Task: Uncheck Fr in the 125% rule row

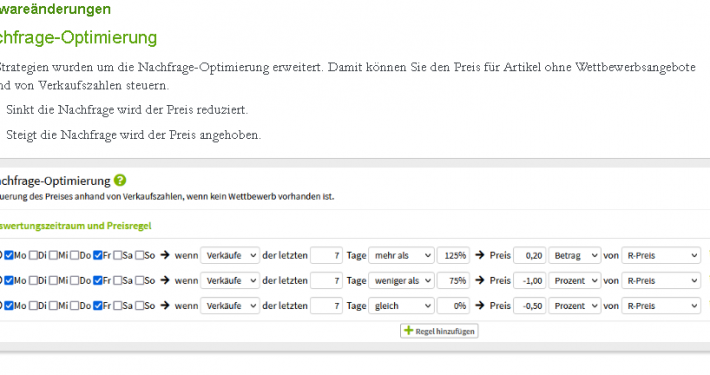Action: [x=98, y=255]
